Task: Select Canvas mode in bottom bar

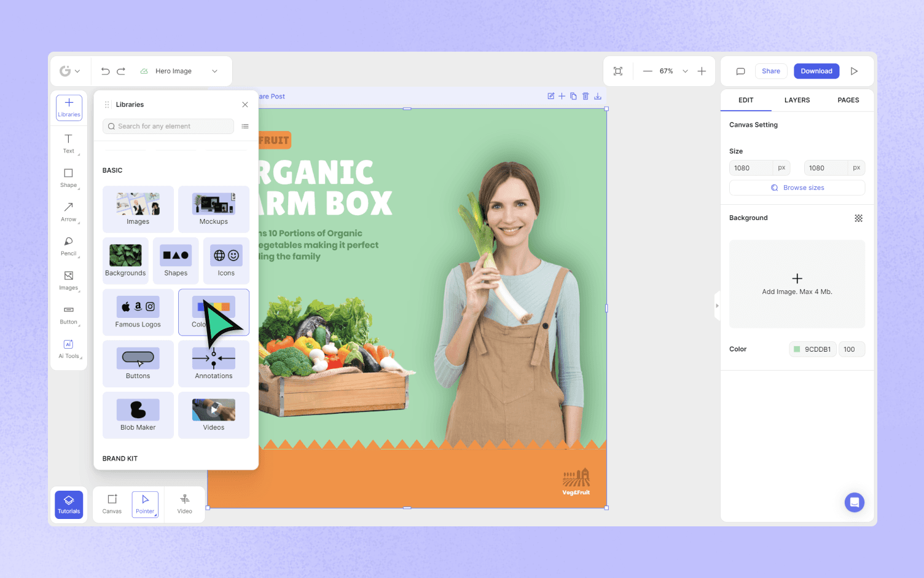Action: [x=112, y=504]
